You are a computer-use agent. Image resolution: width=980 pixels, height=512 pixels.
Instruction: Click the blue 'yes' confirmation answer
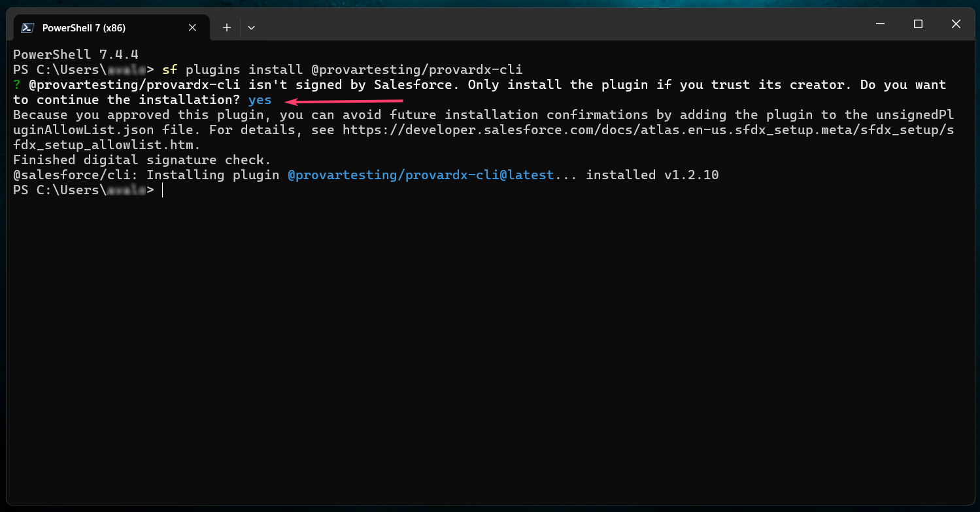(x=260, y=100)
